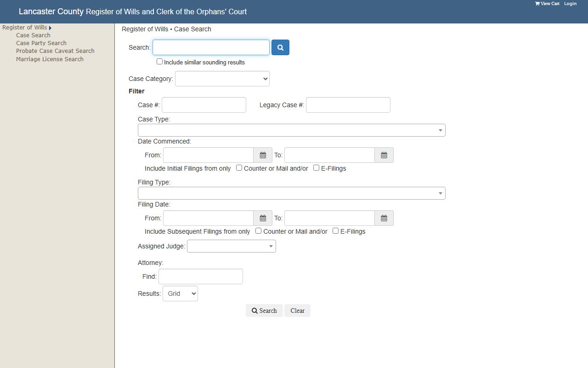Check Counter or Mail for Subsequent Filings

(258, 231)
